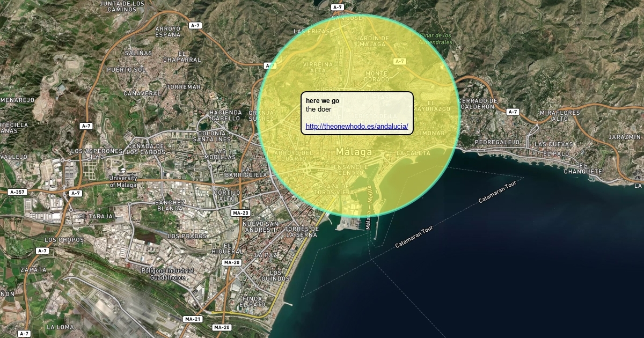This screenshot has width=644, height=338.
Task: Click the Granja Suárez label
Action: point(262,115)
